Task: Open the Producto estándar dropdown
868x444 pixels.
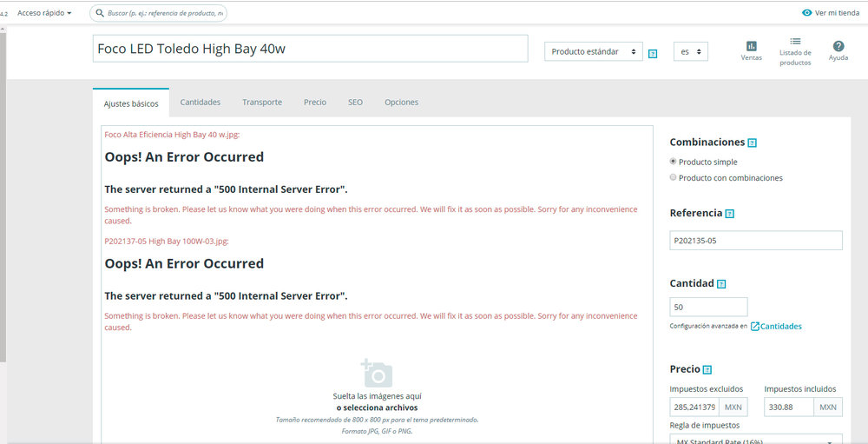Action: 594,51
